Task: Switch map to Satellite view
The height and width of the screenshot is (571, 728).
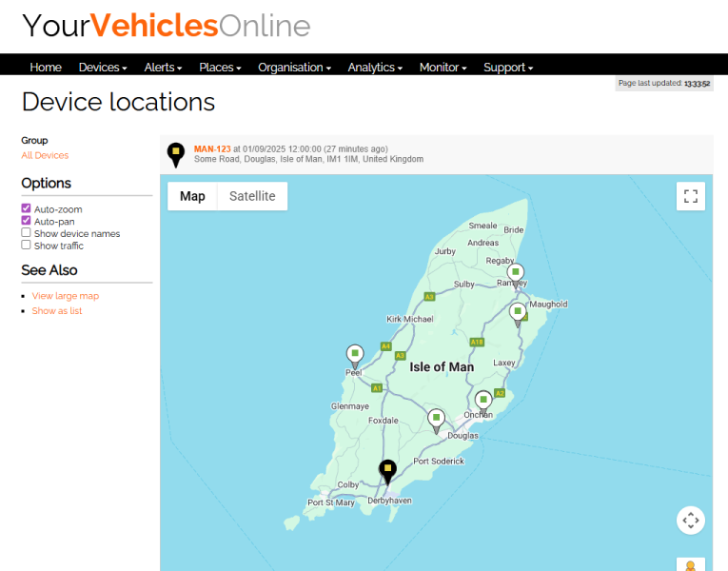Action: point(252,196)
